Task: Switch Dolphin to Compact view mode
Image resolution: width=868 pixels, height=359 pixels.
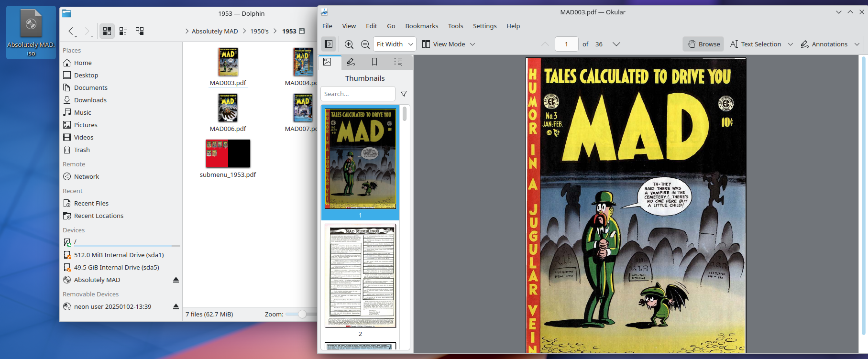Action: (x=123, y=31)
